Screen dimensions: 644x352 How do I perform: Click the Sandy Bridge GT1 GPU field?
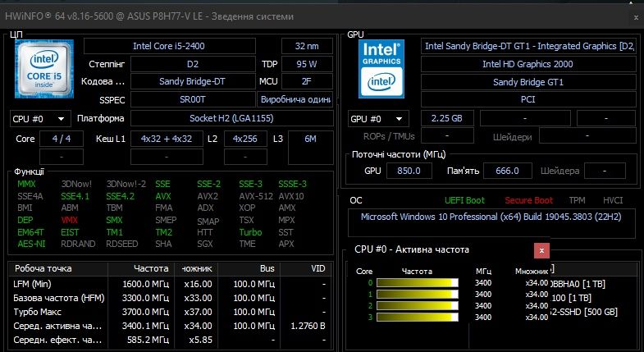pyautogui.click(x=528, y=82)
